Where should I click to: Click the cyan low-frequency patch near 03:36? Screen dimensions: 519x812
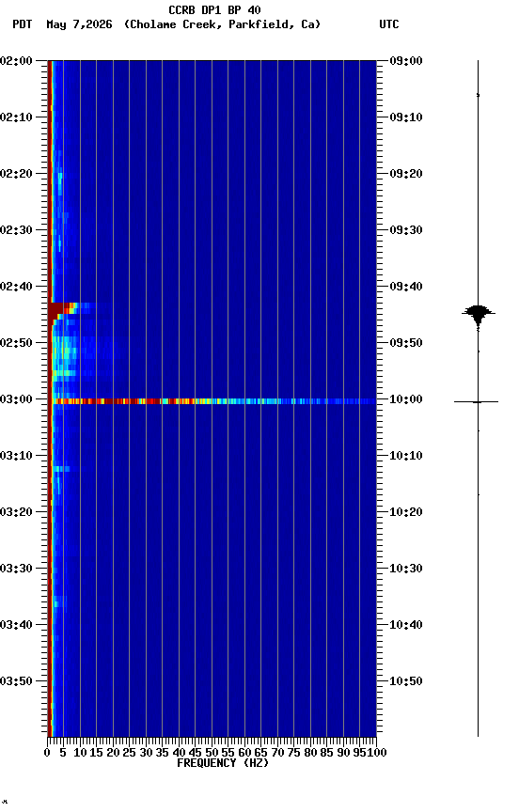(x=59, y=601)
